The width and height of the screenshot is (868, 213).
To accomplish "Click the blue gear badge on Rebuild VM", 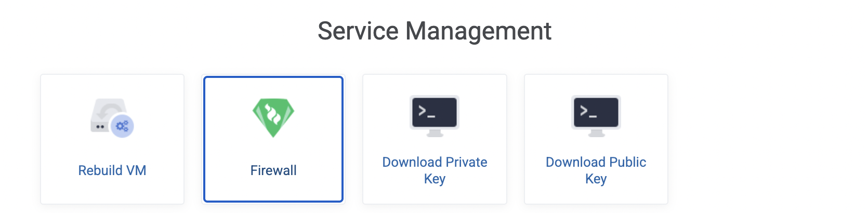I will pyautogui.click(x=123, y=126).
